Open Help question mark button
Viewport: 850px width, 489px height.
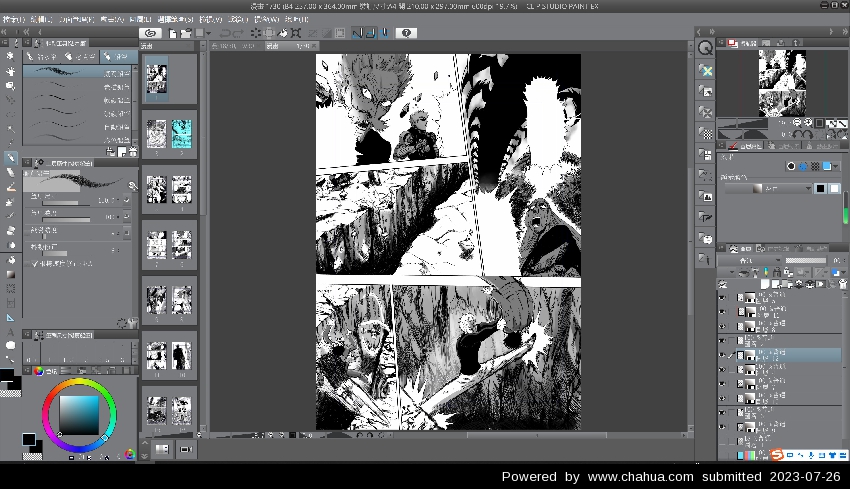pyautogui.click(x=406, y=33)
